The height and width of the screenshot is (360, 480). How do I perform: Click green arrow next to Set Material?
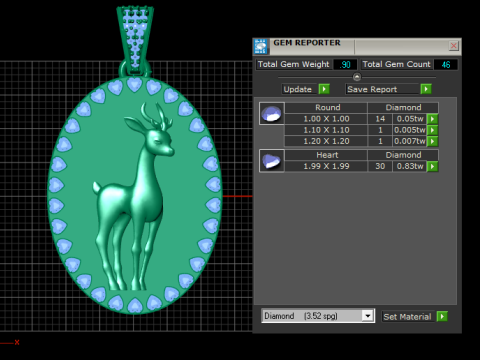tap(442, 316)
